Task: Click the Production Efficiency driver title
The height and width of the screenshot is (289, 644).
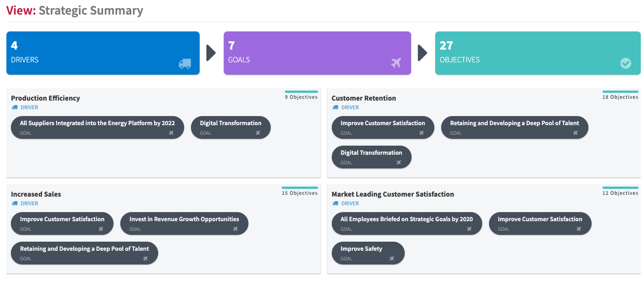Action: (x=46, y=98)
